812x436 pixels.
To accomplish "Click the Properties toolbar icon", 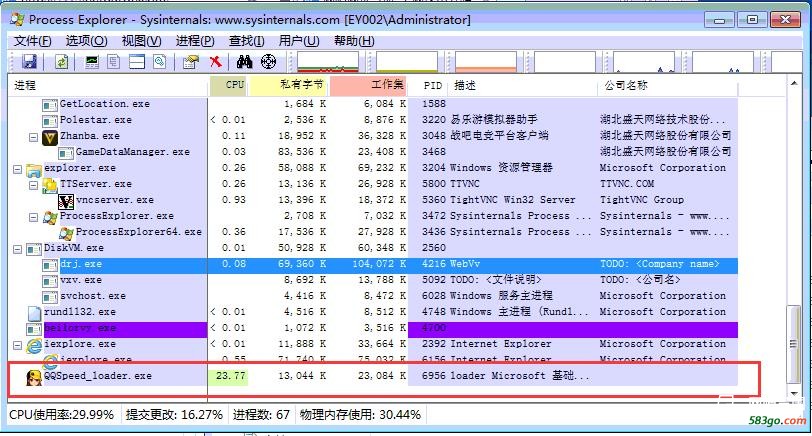I will click(190, 62).
